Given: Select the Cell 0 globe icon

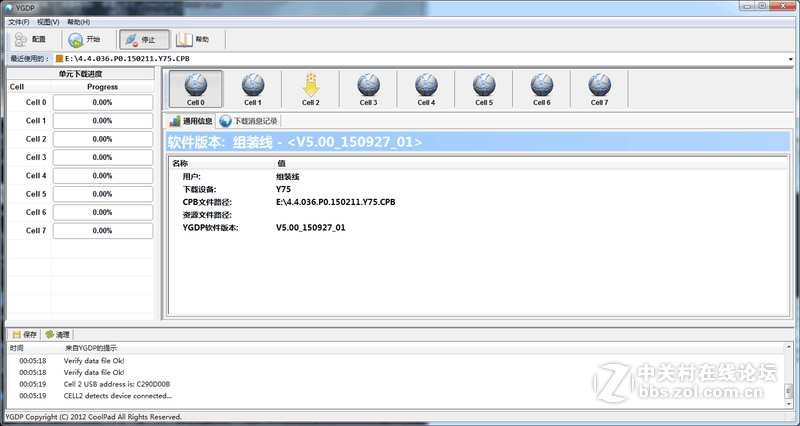Looking at the screenshot, I should [x=195, y=85].
